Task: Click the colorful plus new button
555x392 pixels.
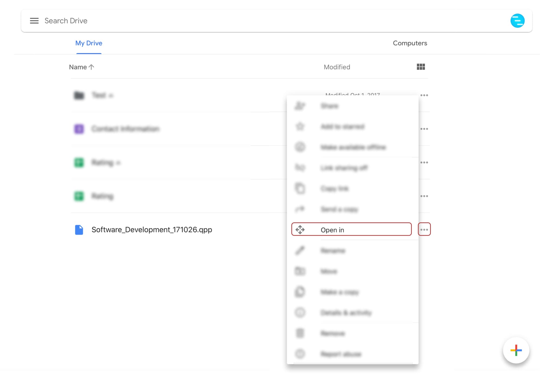Action: pyautogui.click(x=516, y=350)
